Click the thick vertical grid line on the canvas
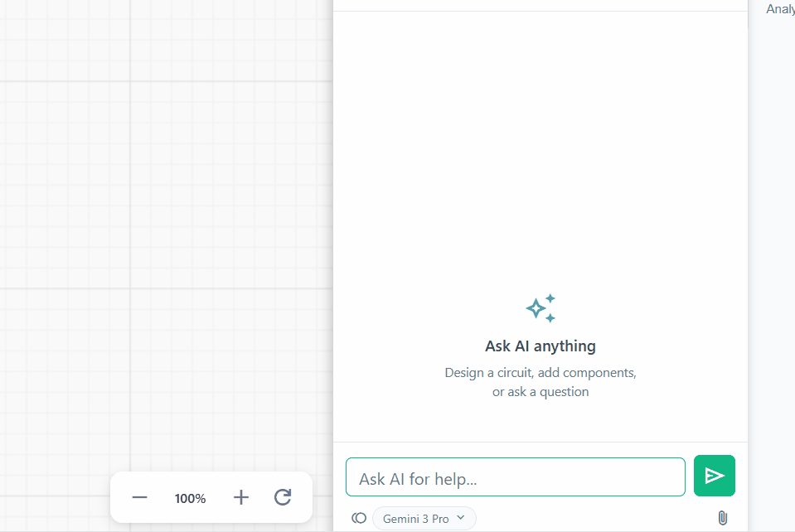This screenshot has width=795, height=532. click(129, 207)
